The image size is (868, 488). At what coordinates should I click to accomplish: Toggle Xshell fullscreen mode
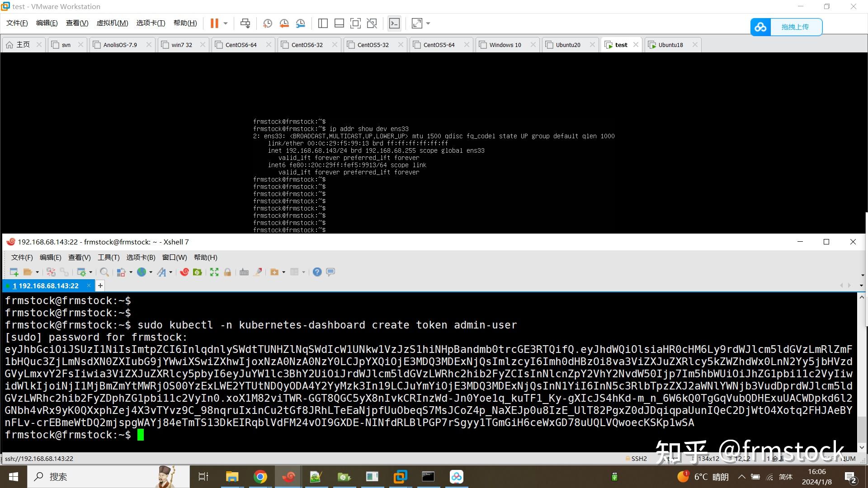pos(214,272)
